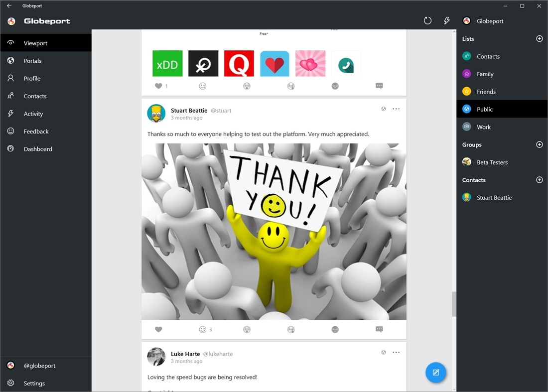
Task: Click the wide-eyed emoji reaction on Stuart's post
Action: (x=247, y=329)
